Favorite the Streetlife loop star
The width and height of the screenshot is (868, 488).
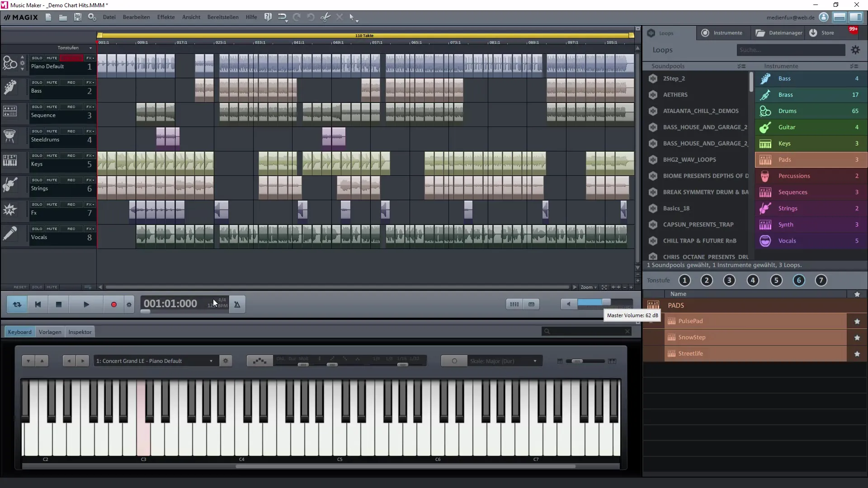[857, 354]
